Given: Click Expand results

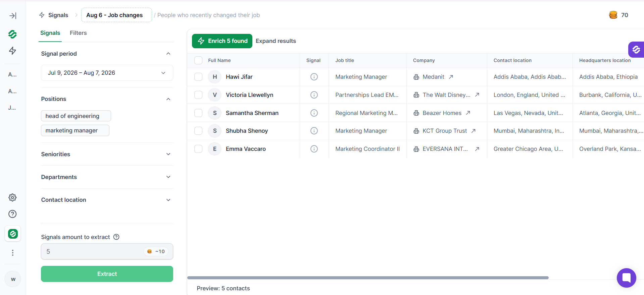Looking at the screenshot, I should click(276, 41).
